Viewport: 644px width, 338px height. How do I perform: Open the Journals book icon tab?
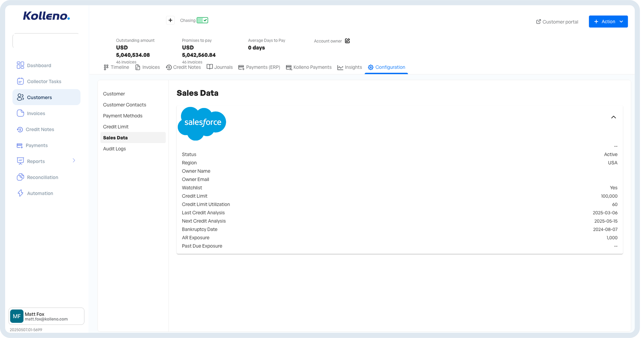click(210, 67)
